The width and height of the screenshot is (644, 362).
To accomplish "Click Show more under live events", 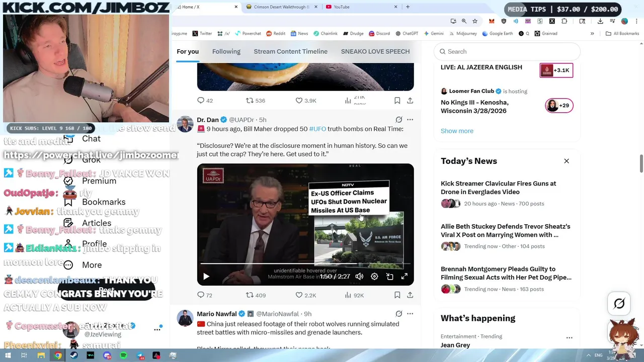I will coord(457,131).
